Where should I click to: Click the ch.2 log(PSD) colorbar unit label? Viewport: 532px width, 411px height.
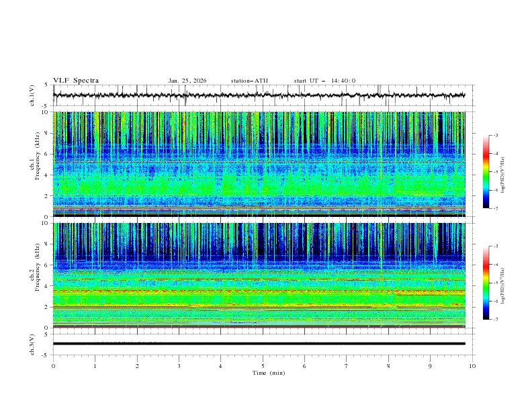pos(503,283)
